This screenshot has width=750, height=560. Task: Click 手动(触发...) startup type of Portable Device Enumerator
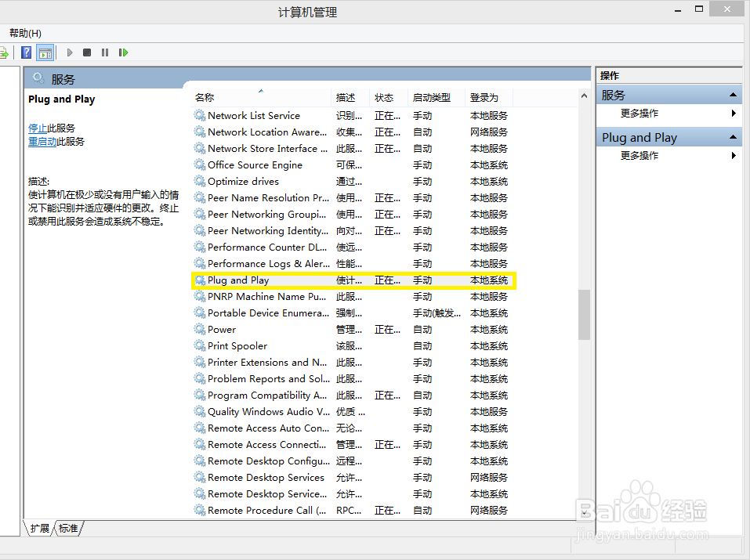click(x=437, y=313)
